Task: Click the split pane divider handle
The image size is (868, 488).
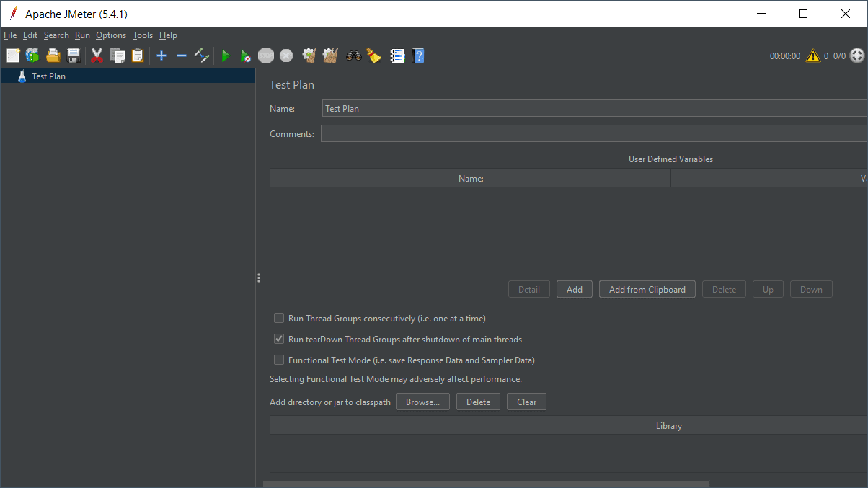Action: (258, 278)
